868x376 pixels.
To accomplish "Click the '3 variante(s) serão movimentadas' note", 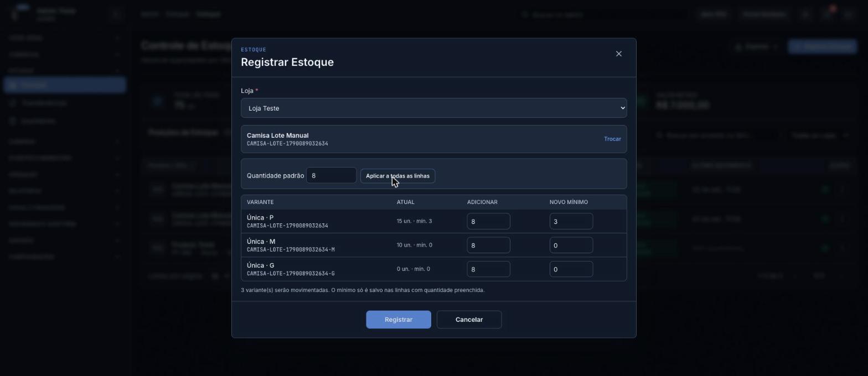I will (x=363, y=290).
